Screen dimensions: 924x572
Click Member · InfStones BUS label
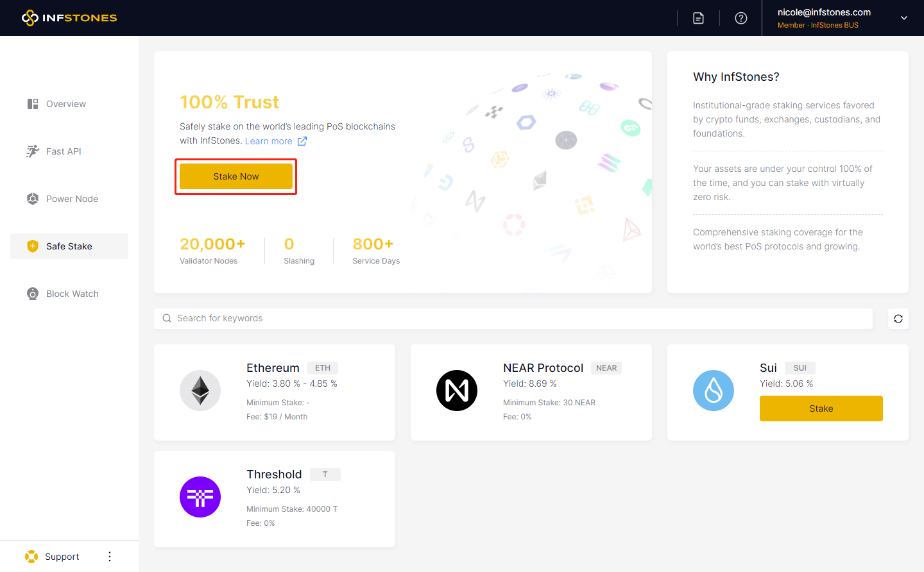[818, 25]
